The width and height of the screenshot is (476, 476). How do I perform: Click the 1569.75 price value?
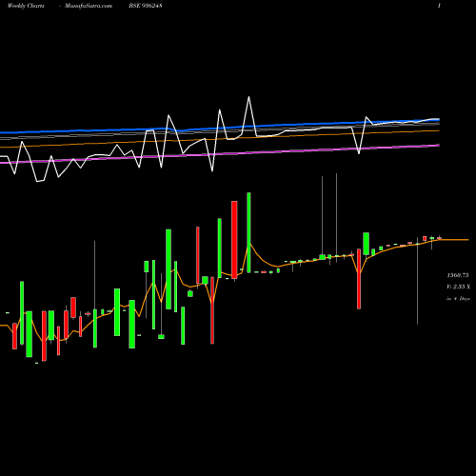click(x=458, y=275)
